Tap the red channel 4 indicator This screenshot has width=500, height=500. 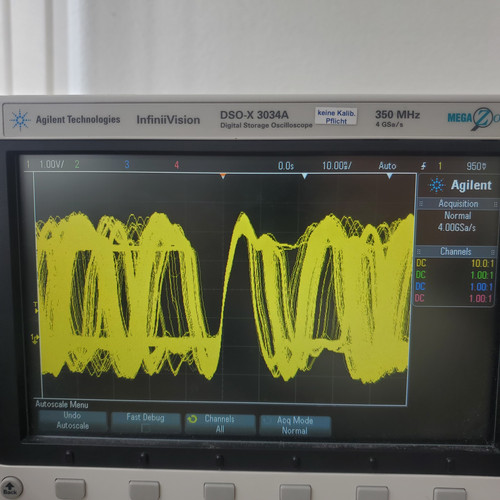177,165
